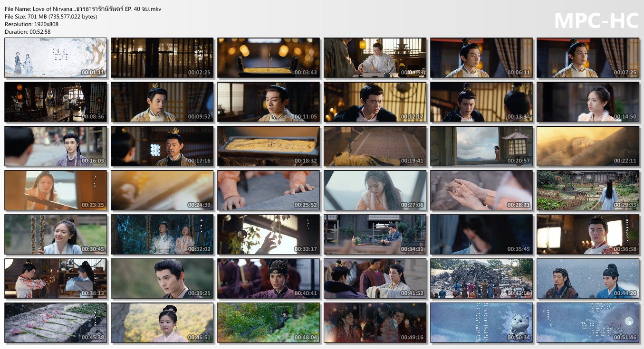The height and width of the screenshot is (349, 644).
Task: Open the dark frame stamped 00:35:45
Action: [481, 234]
